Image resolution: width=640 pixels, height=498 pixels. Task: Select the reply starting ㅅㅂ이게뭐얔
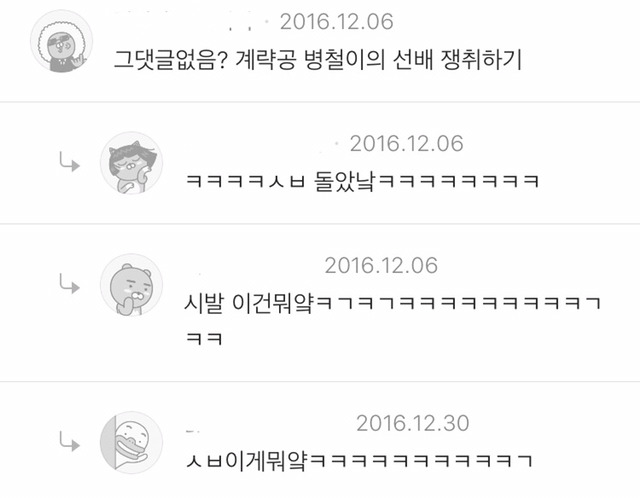[359, 461]
